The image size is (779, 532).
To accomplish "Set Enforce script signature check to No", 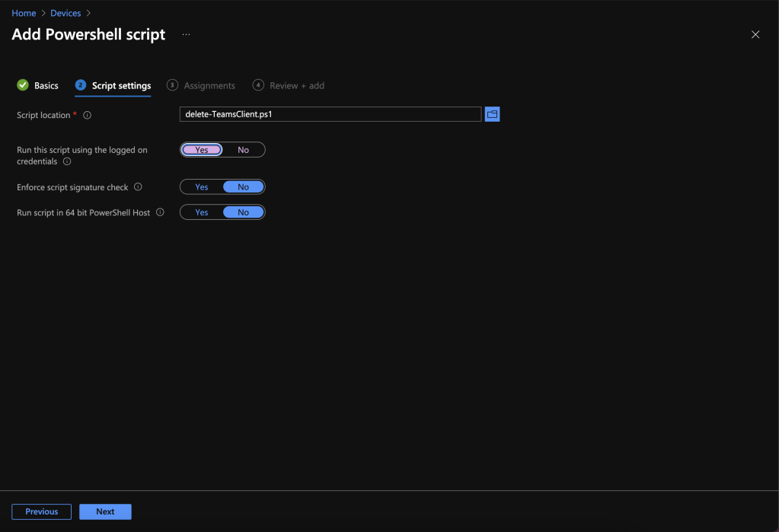I will click(243, 187).
